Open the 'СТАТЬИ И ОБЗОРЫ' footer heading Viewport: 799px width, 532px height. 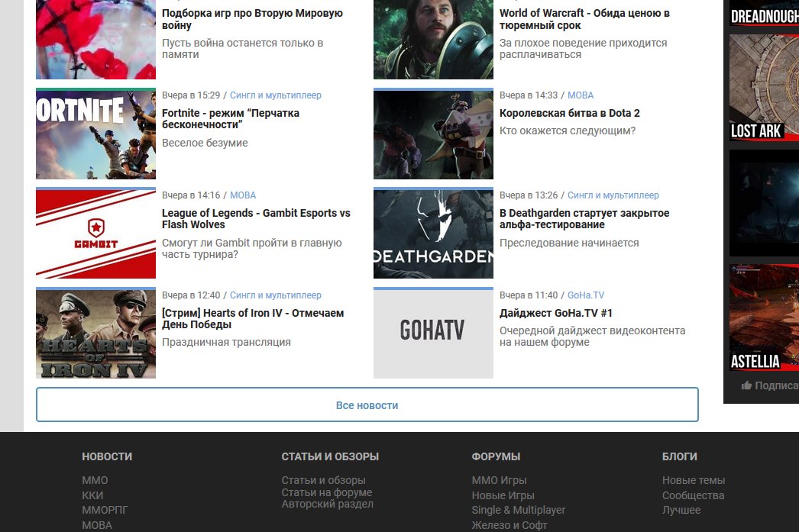point(330,456)
